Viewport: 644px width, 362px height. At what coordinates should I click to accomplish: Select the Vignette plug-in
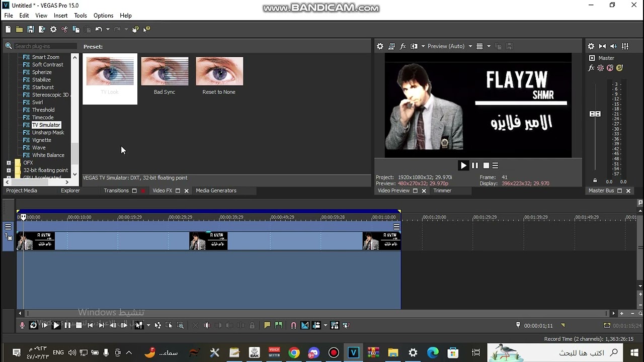pyautogui.click(x=41, y=140)
